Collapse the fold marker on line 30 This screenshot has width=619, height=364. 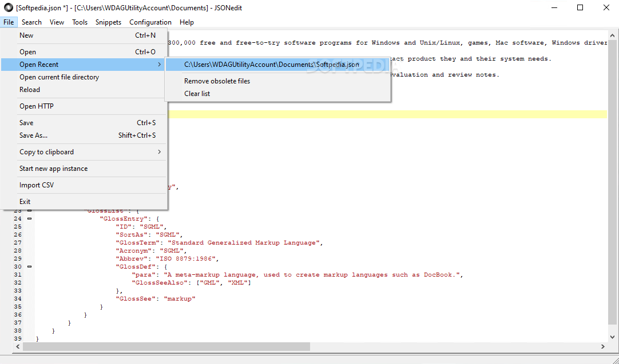[x=30, y=267]
